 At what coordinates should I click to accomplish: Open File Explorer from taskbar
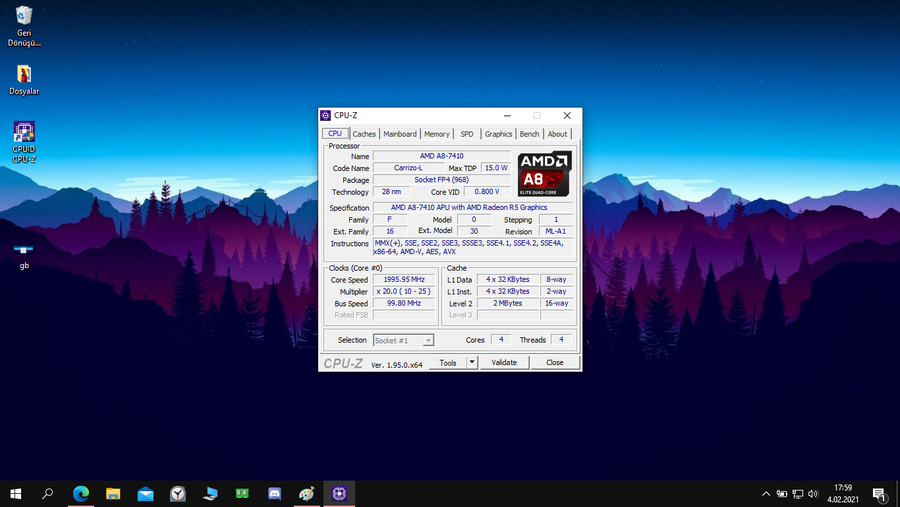(113, 494)
